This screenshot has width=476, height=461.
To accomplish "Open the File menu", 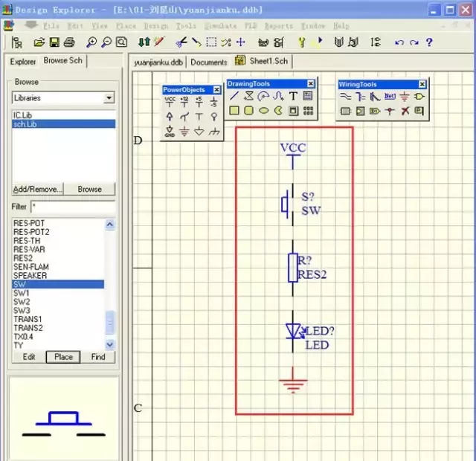I will point(51,26).
